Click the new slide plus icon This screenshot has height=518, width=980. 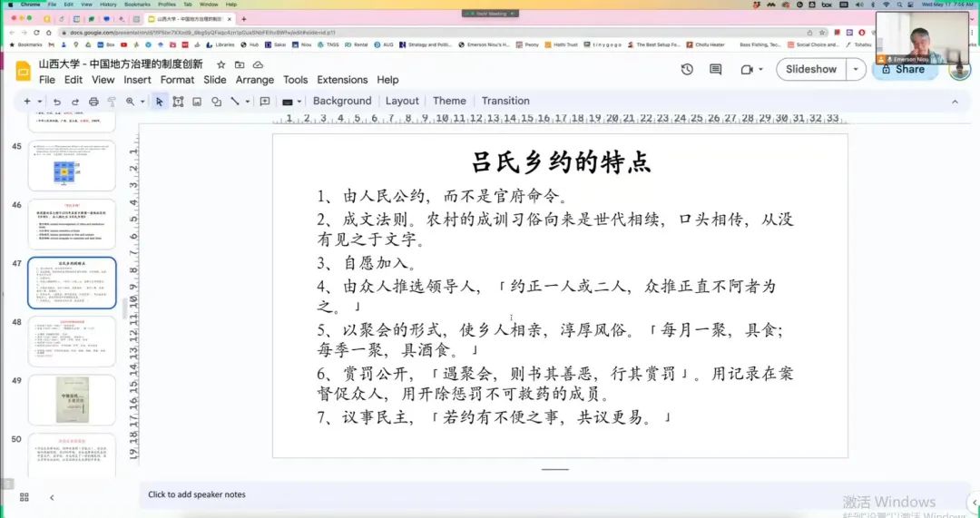coord(27,102)
